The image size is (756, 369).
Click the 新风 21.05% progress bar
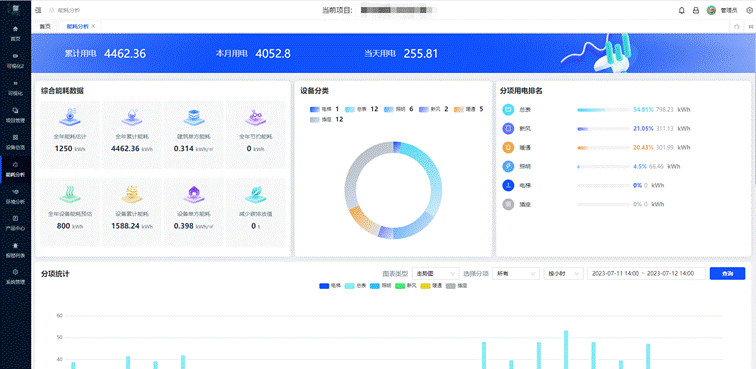point(603,129)
